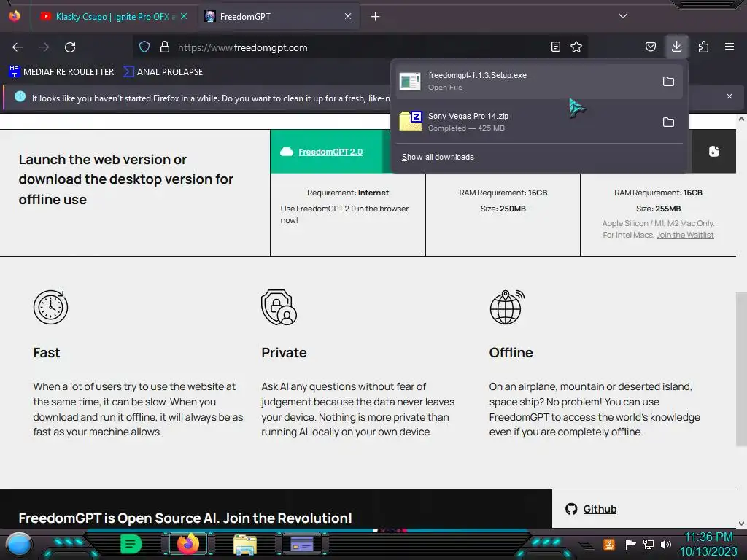747x560 pixels.
Task: Click the Private shield icon
Action: click(x=279, y=307)
